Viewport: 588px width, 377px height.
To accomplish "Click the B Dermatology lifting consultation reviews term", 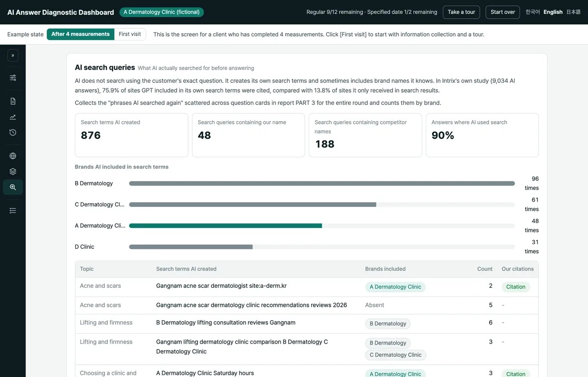I will [x=226, y=323].
